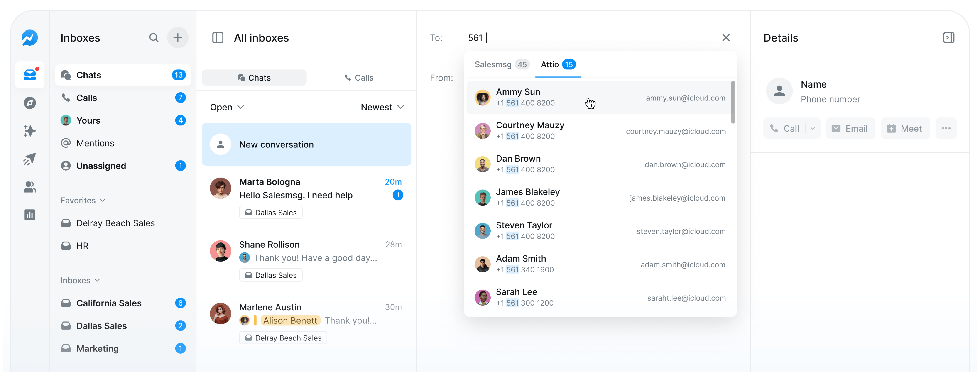Viewport: 980px width, 372px height.
Task: Switch to the Calls tab in All inboxes
Action: tap(359, 77)
